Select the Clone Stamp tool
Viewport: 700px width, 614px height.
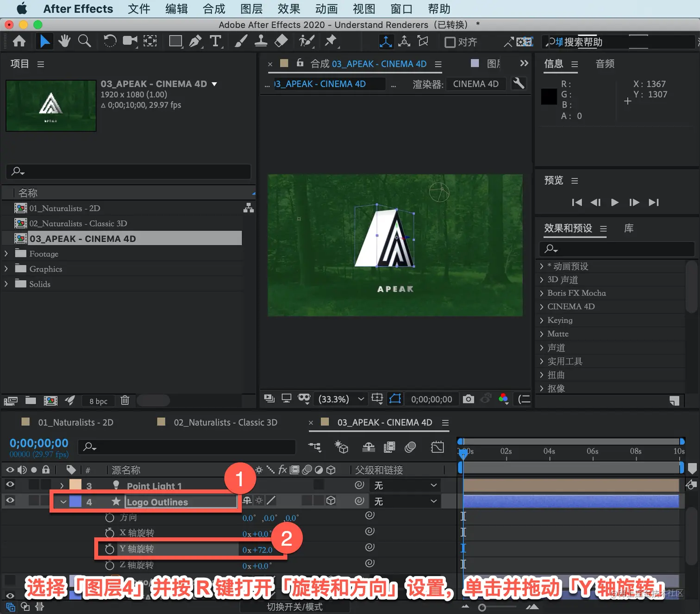tap(261, 41)
